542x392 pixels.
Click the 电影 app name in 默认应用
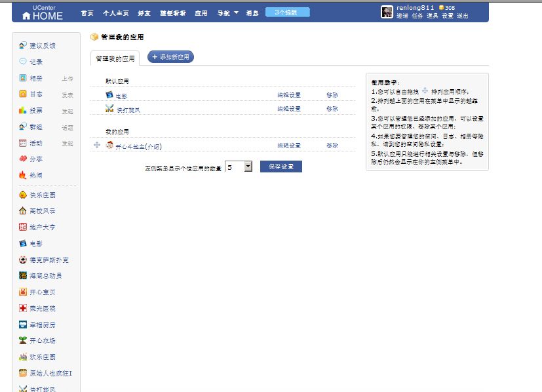121,96
